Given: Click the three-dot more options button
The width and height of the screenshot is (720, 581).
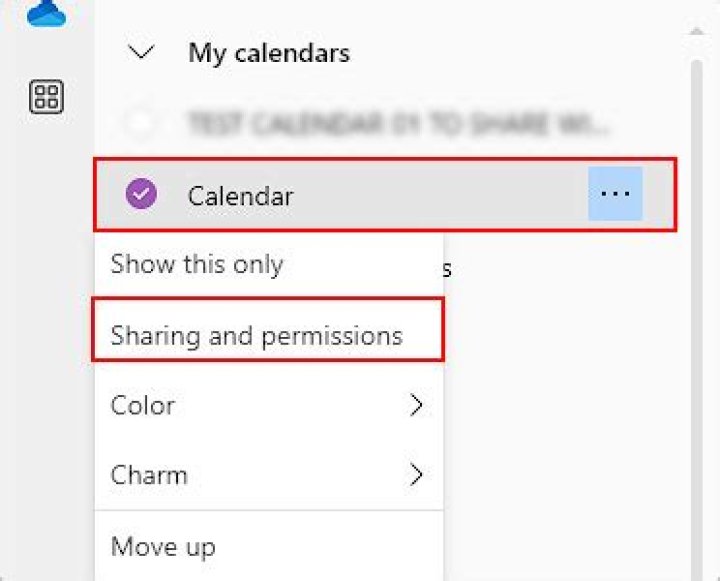Looking at the screenshot, I should tap(615, 194).
